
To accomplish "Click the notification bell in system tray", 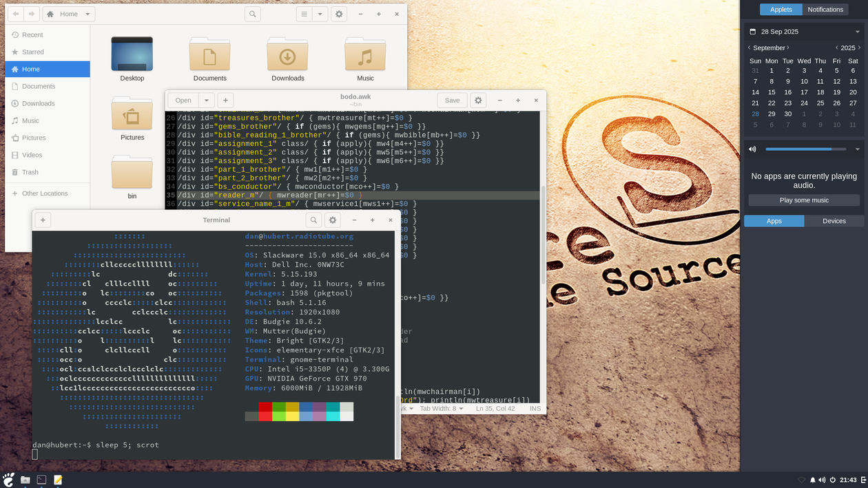I will pos(812,480).
